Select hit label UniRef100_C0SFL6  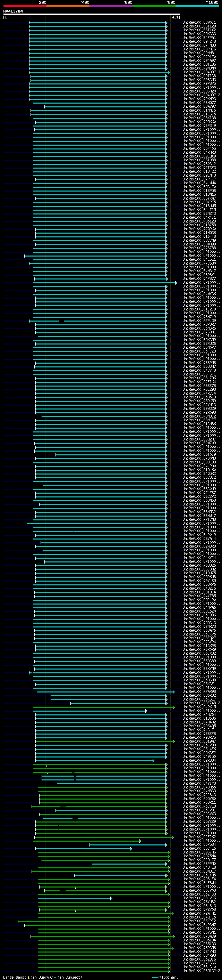tap(199, 848)
